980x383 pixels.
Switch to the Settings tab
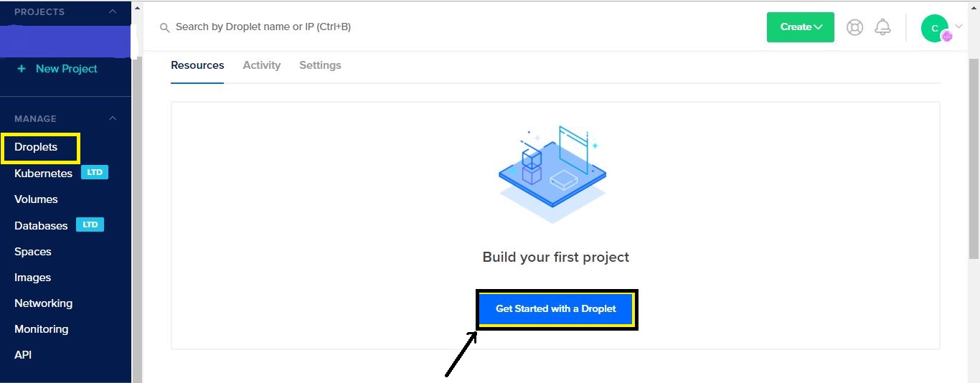(x=320, y=65)
